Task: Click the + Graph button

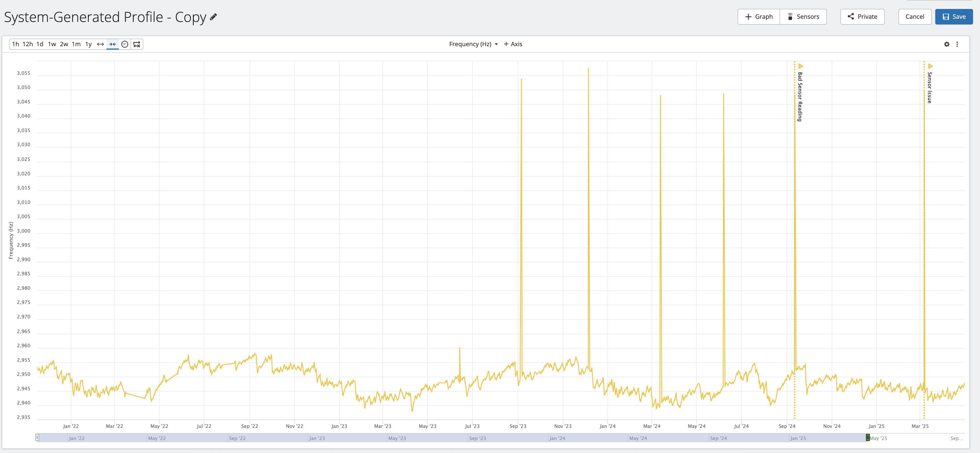Action: pos(759,17)
